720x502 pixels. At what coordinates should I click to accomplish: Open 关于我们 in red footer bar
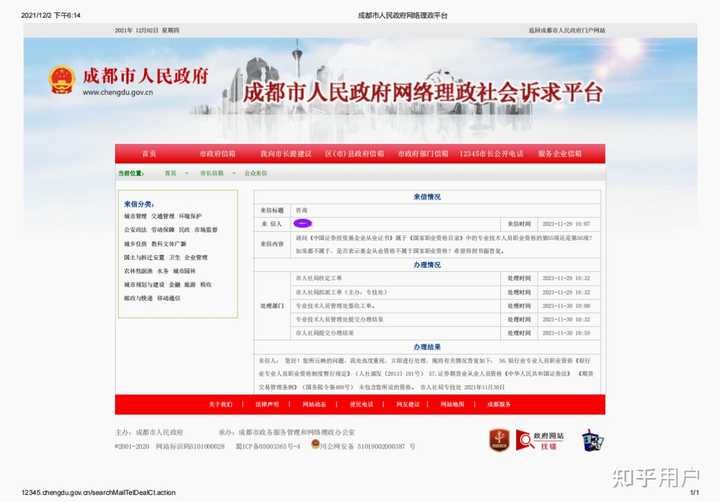220,405
